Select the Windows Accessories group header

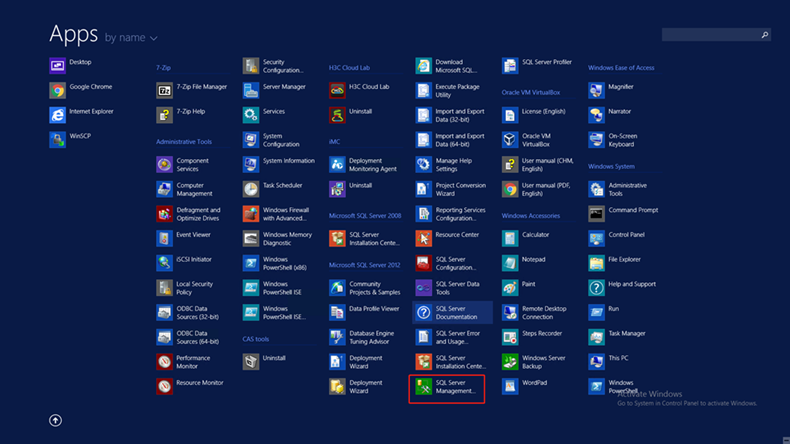coord(531,216)
